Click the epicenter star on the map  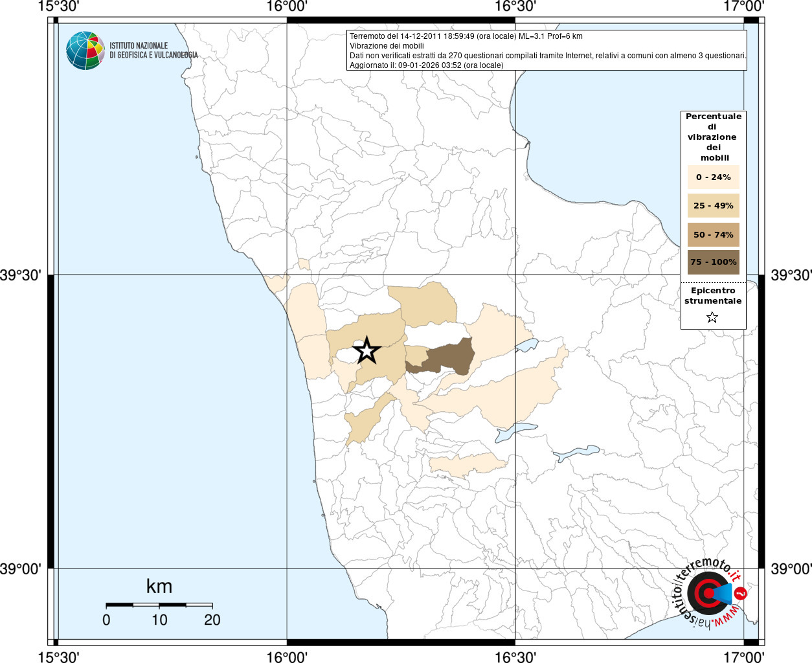click(367, 350)
